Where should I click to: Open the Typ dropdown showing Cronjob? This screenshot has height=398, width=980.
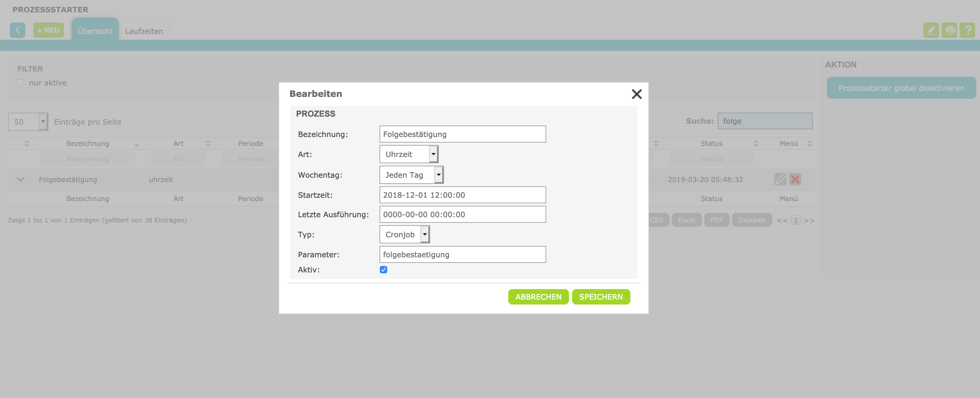tap(405, 234)
